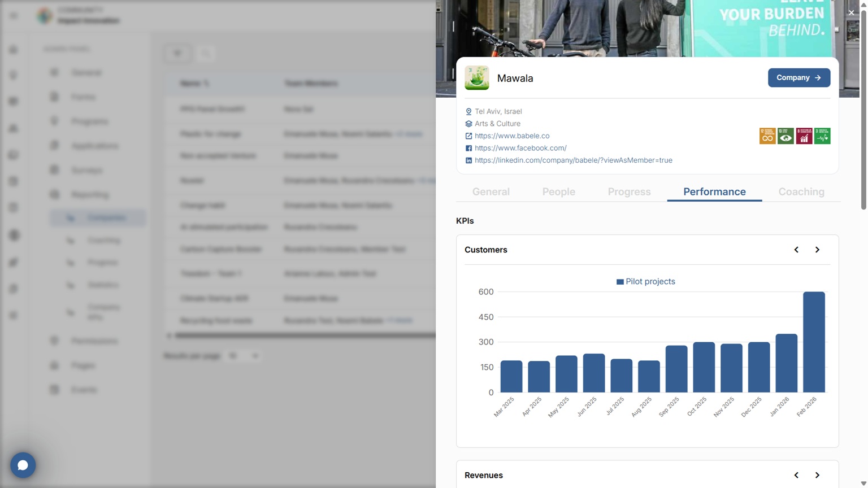The height and width of the screenshot is (488, 868).
Task: Click the Facebook icon
Action: (468, 149)
